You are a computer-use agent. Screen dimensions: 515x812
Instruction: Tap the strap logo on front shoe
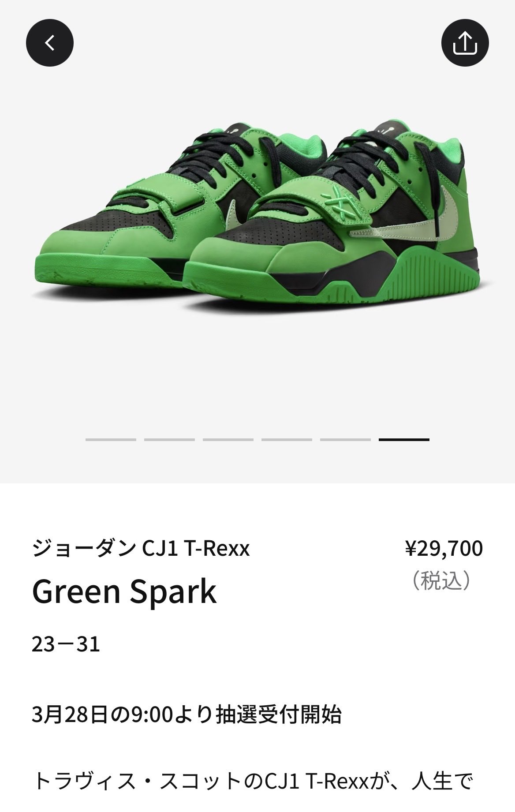[336, 203]
